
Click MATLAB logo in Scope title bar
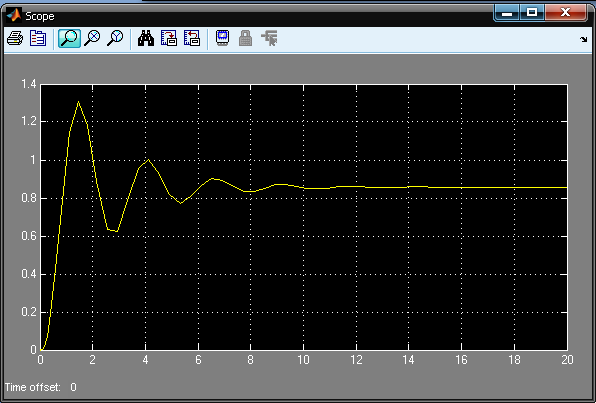point(14,16)
